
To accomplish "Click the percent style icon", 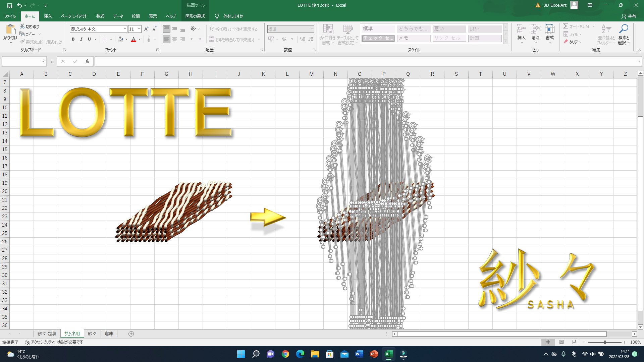I will (x=284, y=39).
